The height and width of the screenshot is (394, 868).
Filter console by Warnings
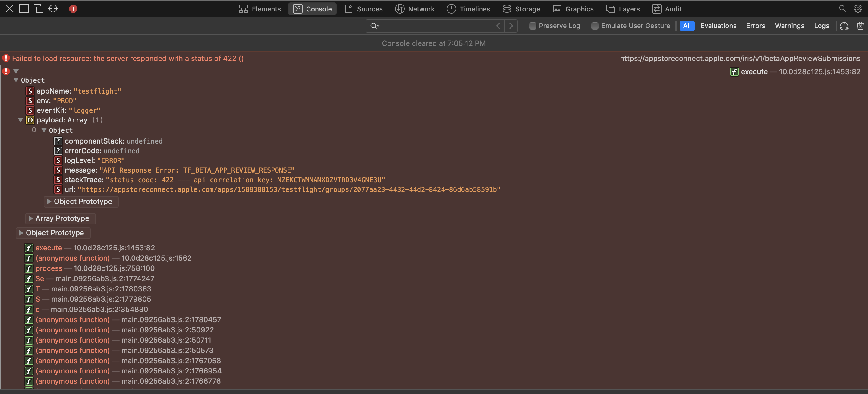789,26
